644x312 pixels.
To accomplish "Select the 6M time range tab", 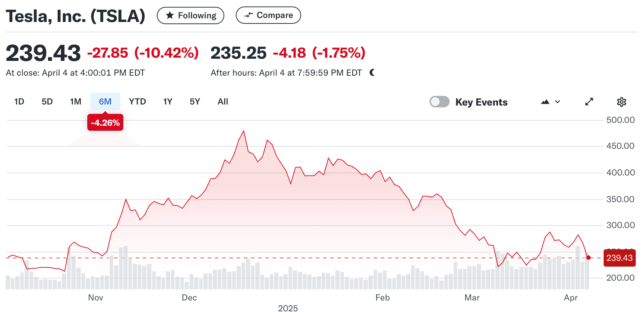I will pos(105,102).
